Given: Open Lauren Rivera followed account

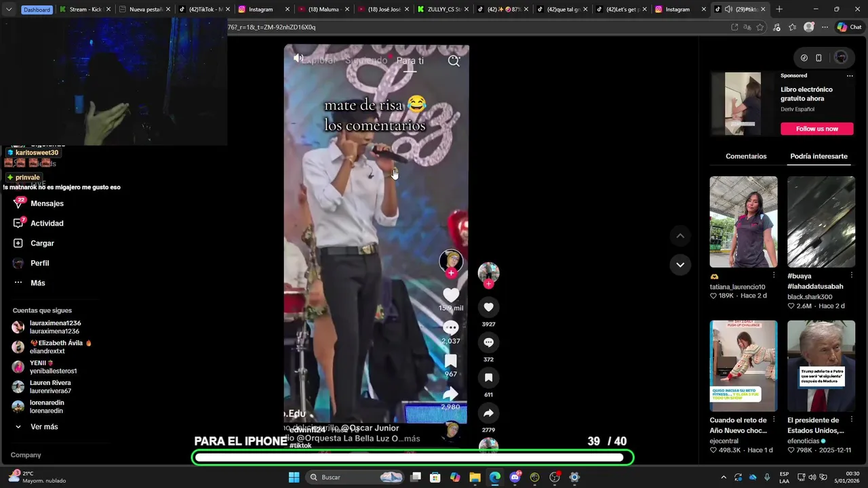Looking at the screenshot, I should pyautogui.click(x=41, y=387).
